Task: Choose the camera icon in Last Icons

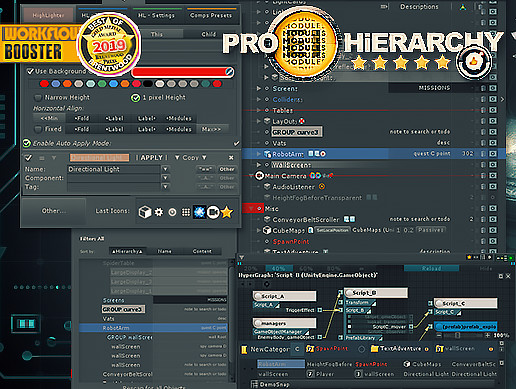Action: [213, 212]
